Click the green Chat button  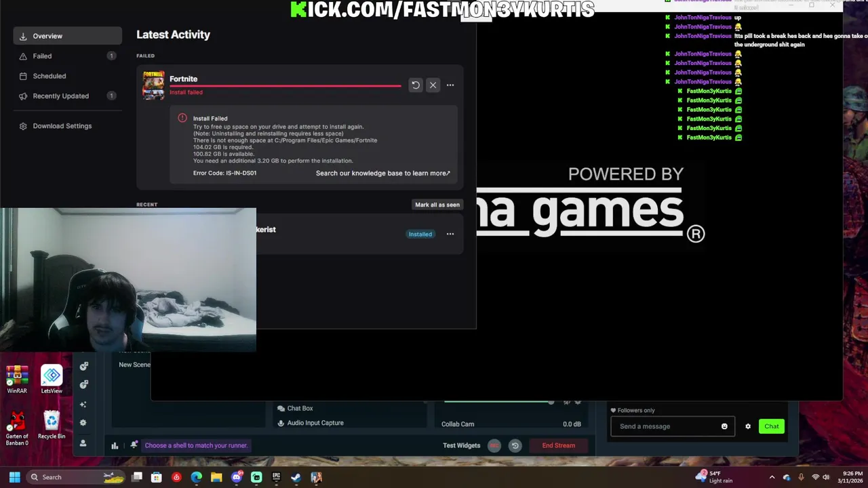click(x=772, y=426)
